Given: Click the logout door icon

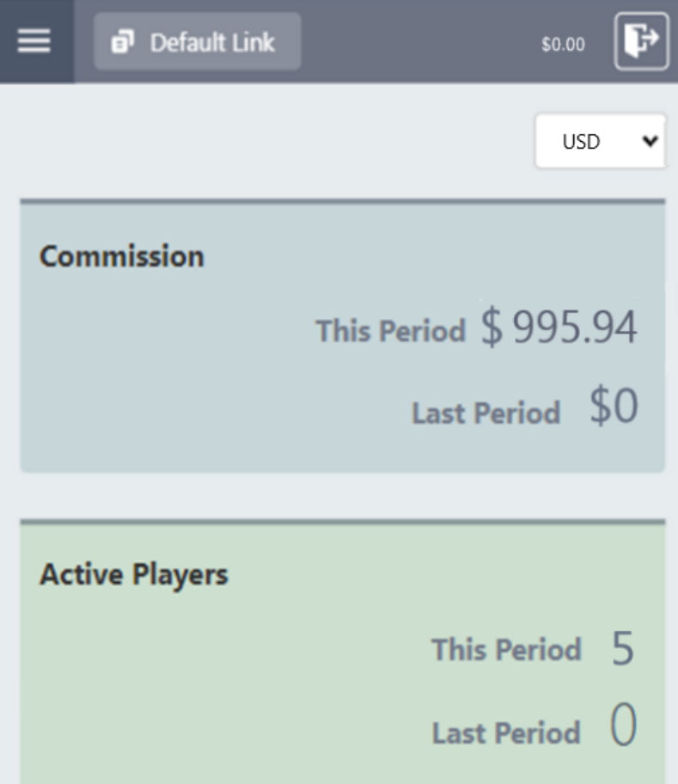Looking at the screenshot, I should pyautogui.click(x=641, y=40).
